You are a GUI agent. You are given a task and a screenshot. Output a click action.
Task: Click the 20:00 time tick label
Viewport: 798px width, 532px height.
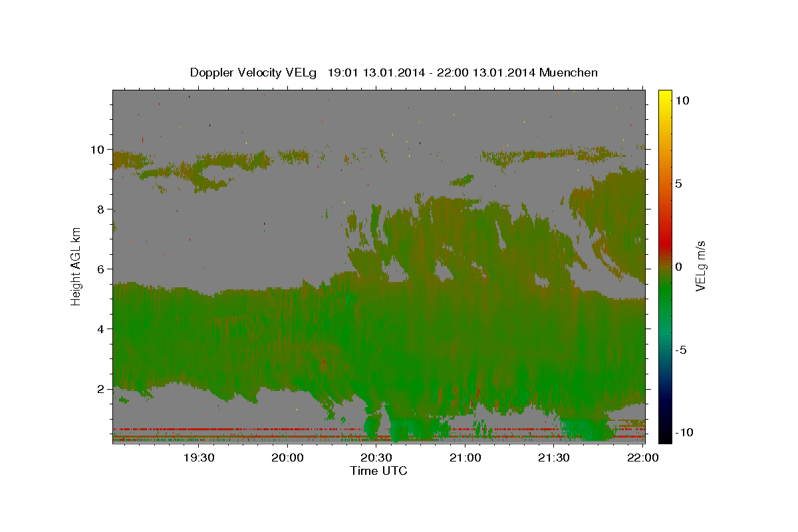coord(288,458)
